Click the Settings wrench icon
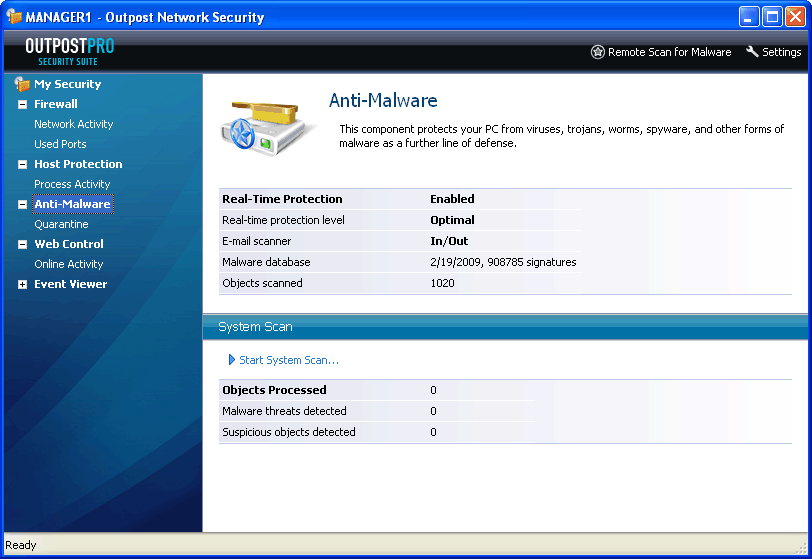 (x=752, y=51)
